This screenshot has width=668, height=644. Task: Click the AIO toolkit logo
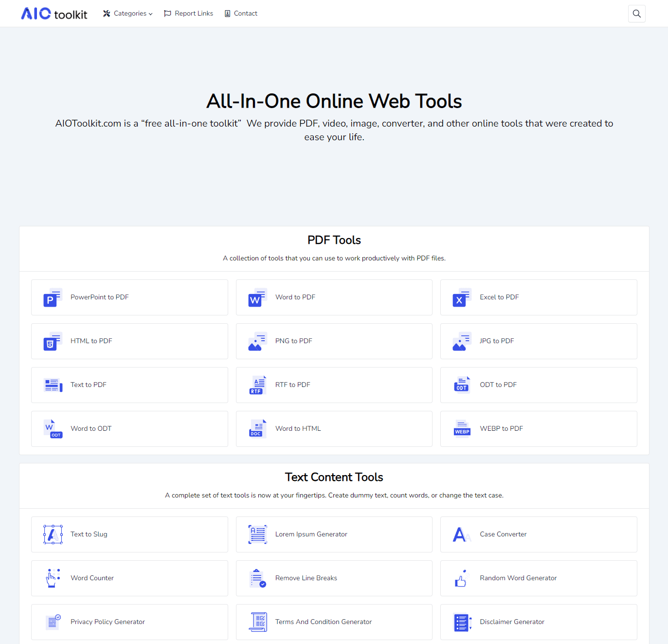pos(54,13)
